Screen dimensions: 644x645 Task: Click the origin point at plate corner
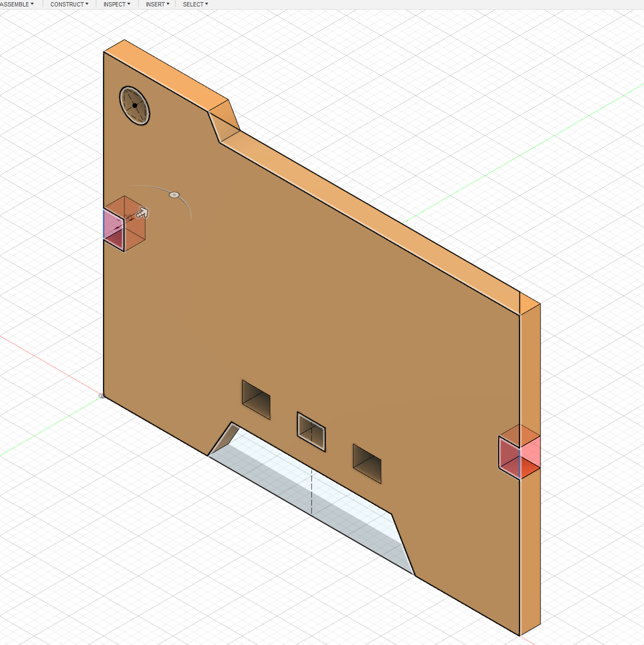[x=101, y=396]
